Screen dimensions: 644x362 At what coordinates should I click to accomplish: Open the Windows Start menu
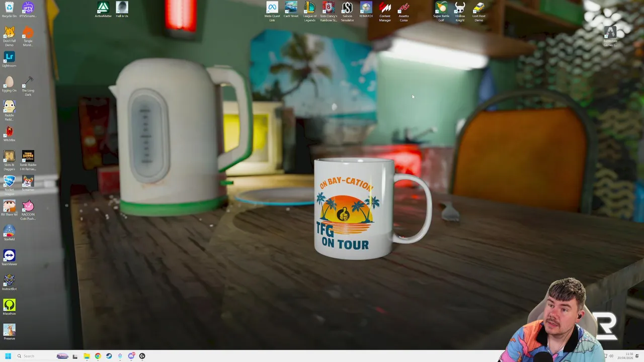(x=8, y=356)
